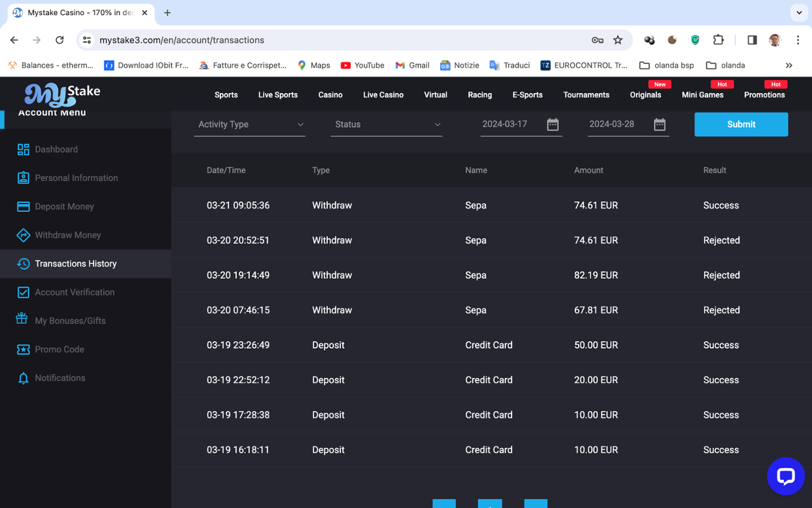The height and width of the screenshot is (508, 812).
Task: Click the Deposit Money card icon
Action: pos(23,206)
